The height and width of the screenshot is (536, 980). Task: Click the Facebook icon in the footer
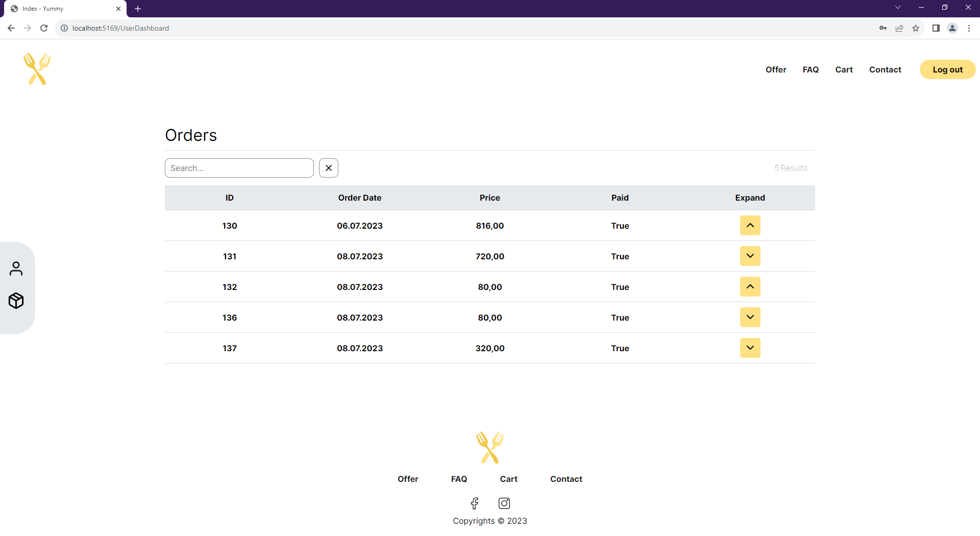click(474, 503)
